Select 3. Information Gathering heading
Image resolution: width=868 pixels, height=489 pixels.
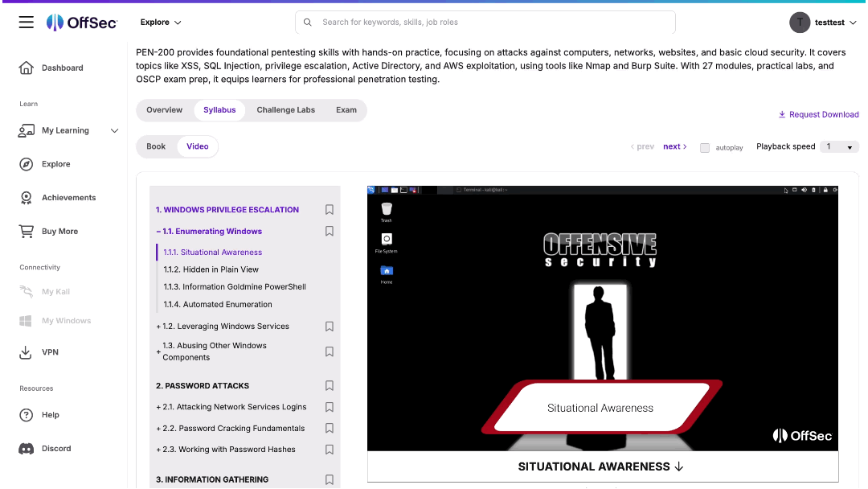[x=212, y=479]
